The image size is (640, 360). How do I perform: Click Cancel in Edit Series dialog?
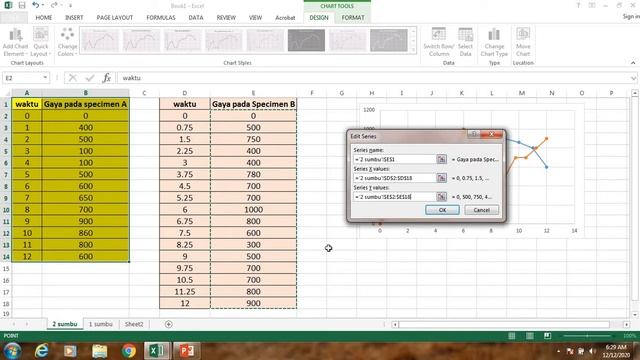pyautogui.click(x=482, y=210)
